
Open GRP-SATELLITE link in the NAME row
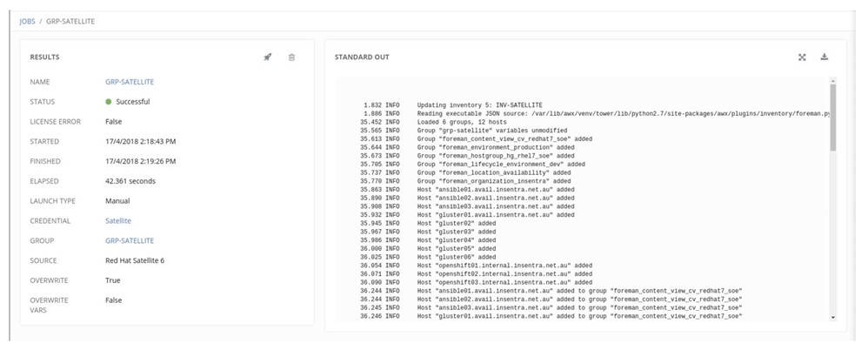coord(130,82)
